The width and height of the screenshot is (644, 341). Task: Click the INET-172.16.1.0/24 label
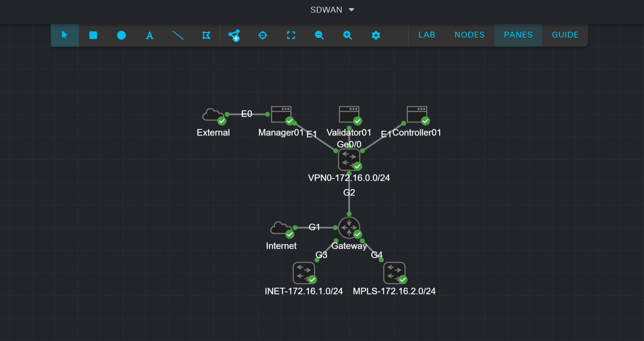tap(304, 291)
